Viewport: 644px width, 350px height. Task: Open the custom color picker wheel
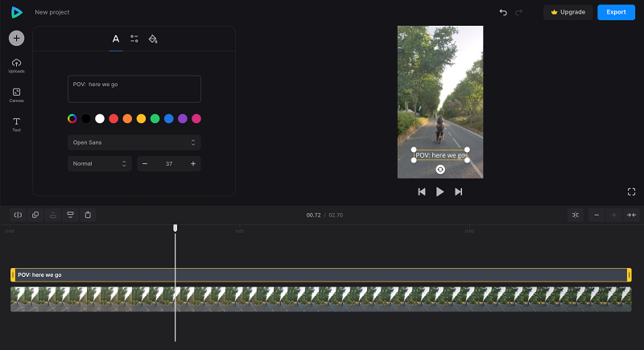72,118
